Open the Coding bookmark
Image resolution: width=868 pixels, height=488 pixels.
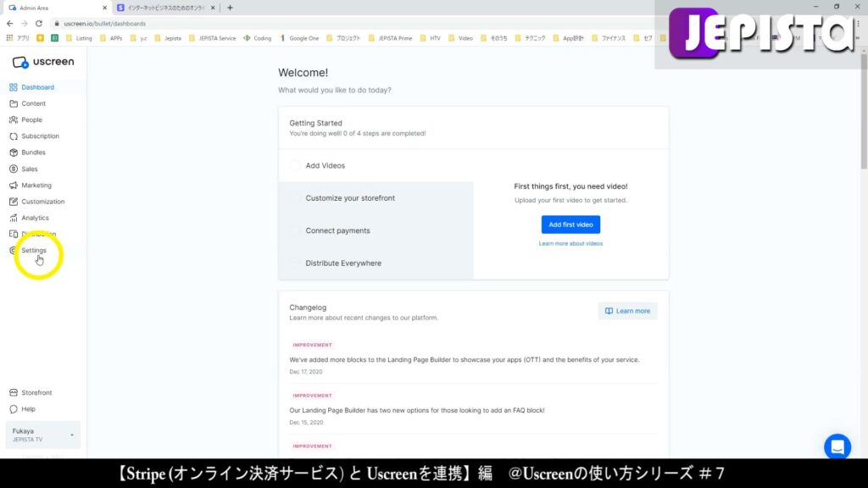pos(258,38)
